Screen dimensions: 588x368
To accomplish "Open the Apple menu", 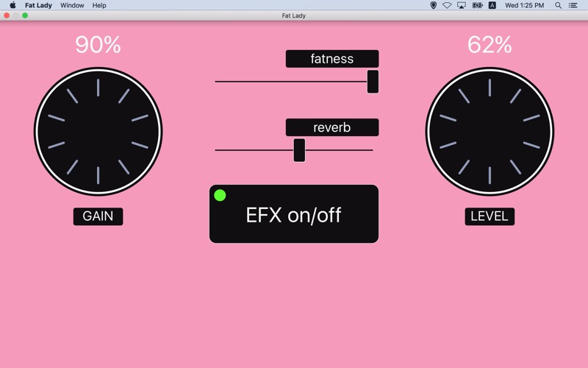I will 12,5.
